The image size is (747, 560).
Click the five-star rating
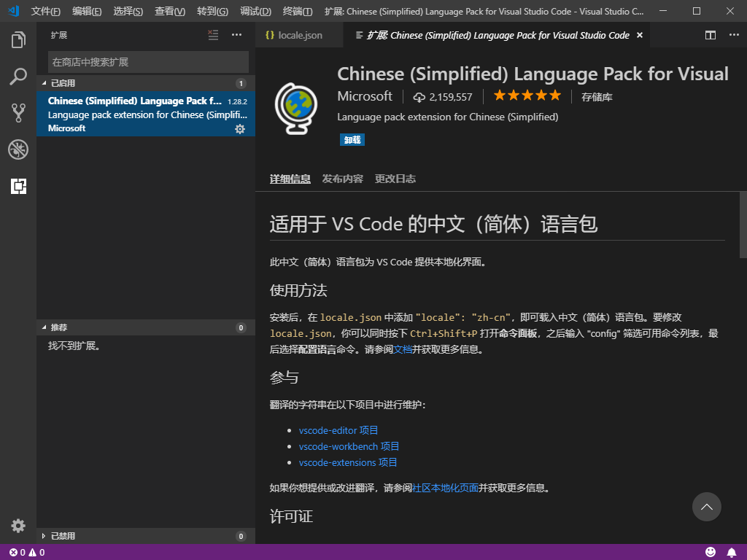(x=527, y=96)
